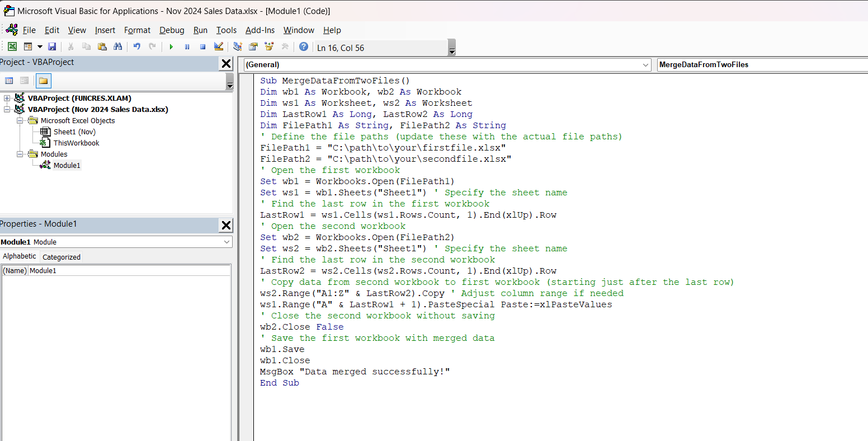Close the Properties - Module1 panel
This screenshot has height=441, width=868.
[226, 226]
